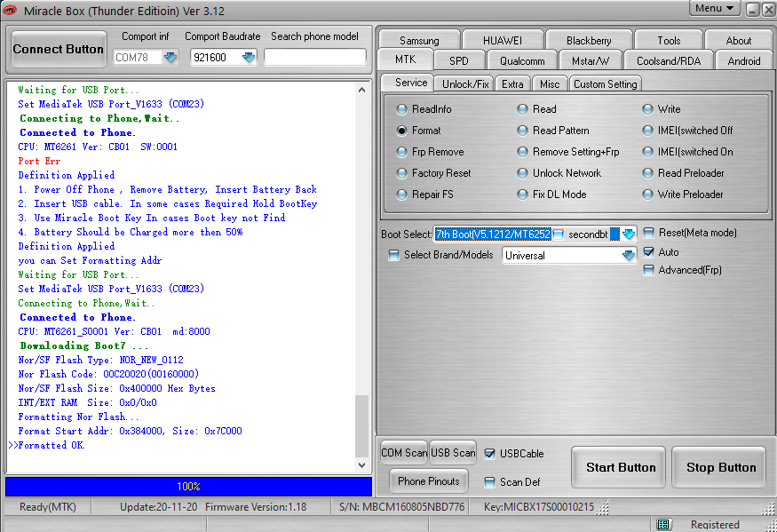
Task: Click 'Firmware Version:1.18' in status bar
Action: click(x=256, y=507)
